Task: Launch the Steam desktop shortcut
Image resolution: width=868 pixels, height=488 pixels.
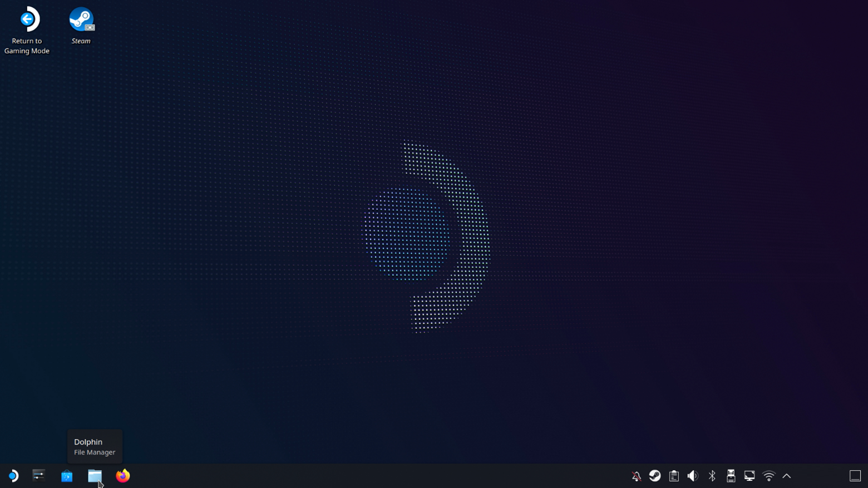Action: [81, 20]
